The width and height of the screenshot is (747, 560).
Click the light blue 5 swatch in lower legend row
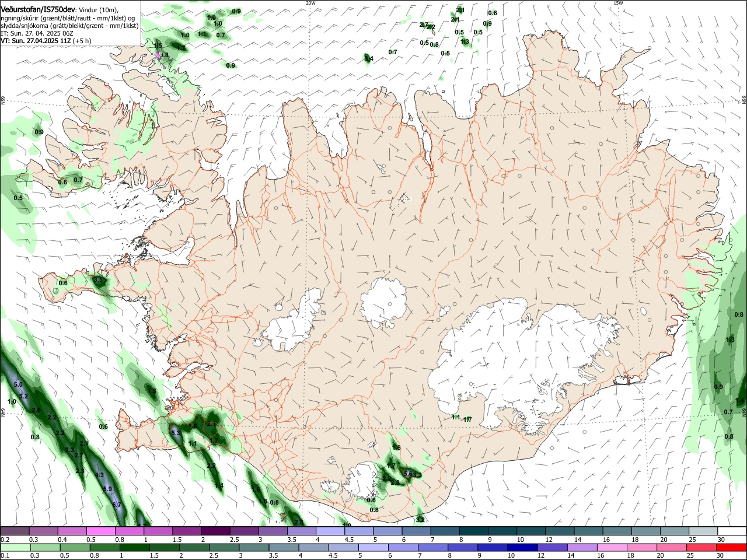pyautogui.click(x=373, y=547)
